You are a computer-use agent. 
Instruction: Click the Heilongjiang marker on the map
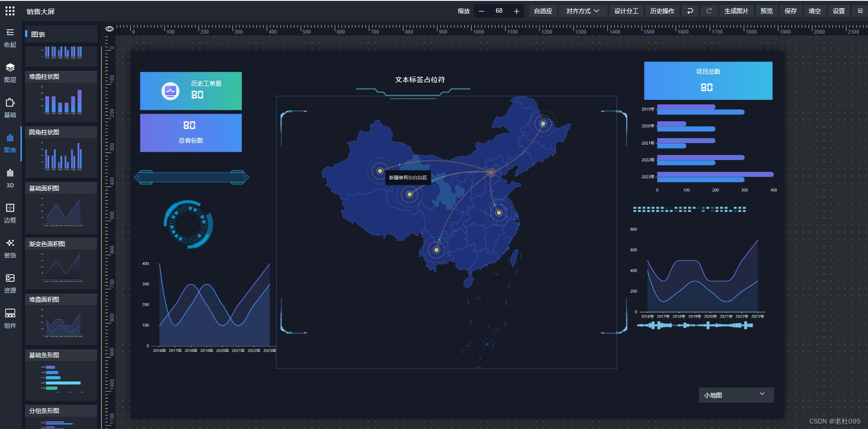543,124
